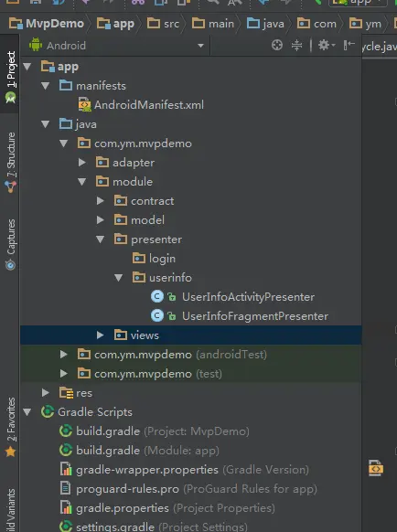Click the src breadcrumb item
This screenshot has width=397, height=532.
pyautogui.click(x=163, y=24)
